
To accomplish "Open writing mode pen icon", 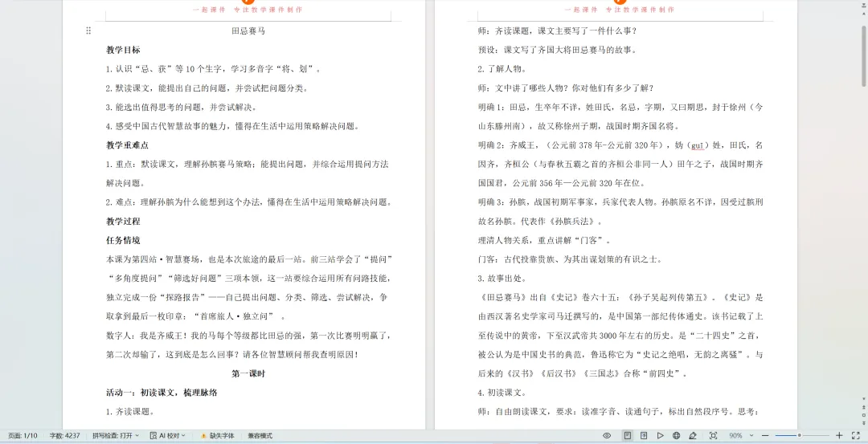I will pos(693,436).
